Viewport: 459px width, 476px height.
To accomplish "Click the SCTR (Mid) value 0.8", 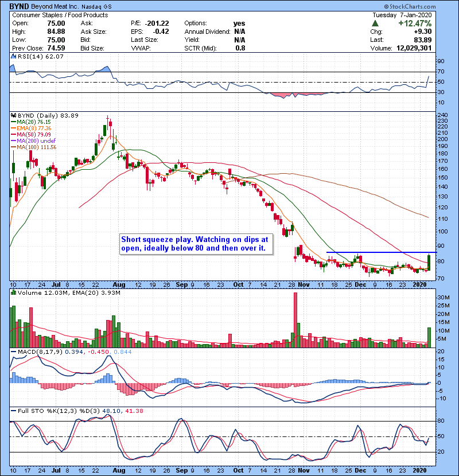I will click(x=240, y=48).
